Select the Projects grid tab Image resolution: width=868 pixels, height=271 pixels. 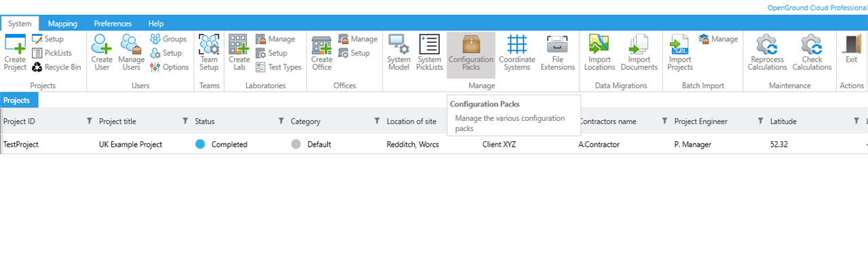click(19, 100)
